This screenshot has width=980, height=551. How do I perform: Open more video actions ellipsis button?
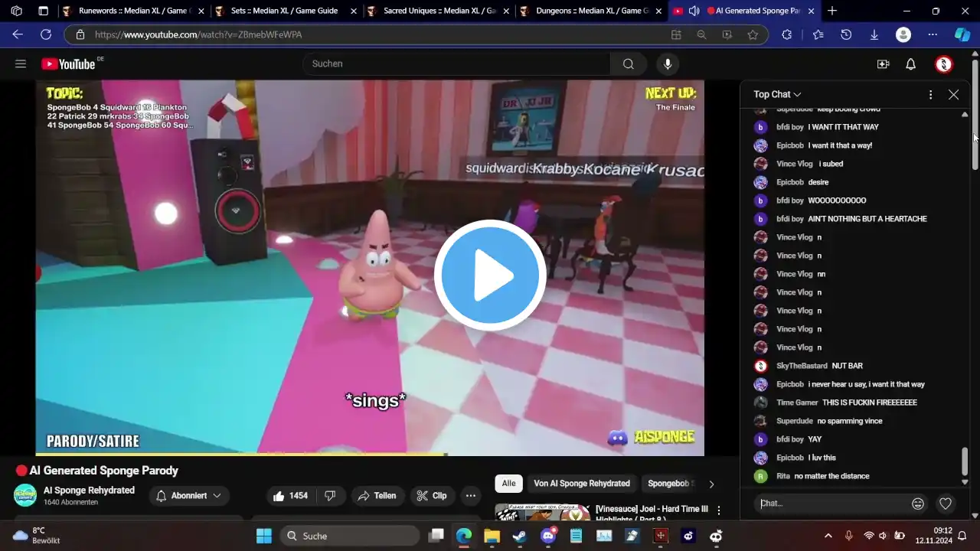point(471,496)
